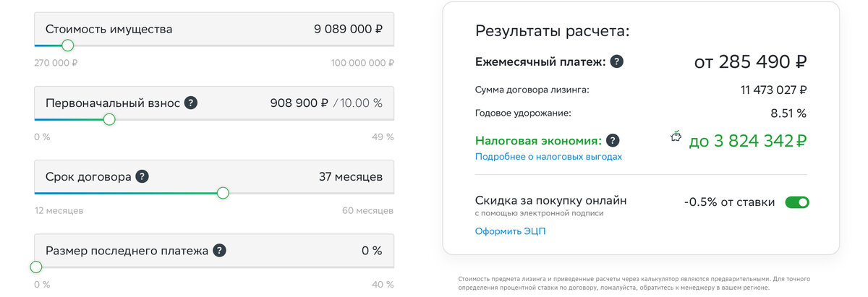Edit the 908 900 ₽ down payment value
The width and height of the screenshot is (868, 297).
(x=299, y=103)
